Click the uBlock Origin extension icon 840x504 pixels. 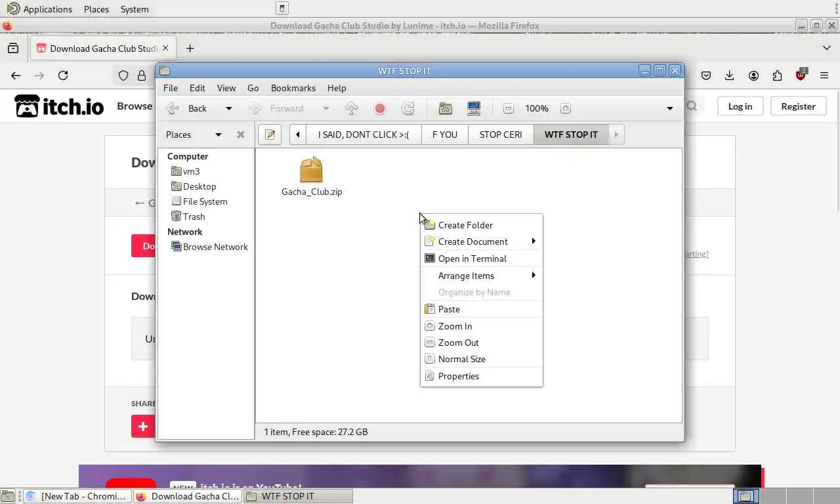click(801, 75)
